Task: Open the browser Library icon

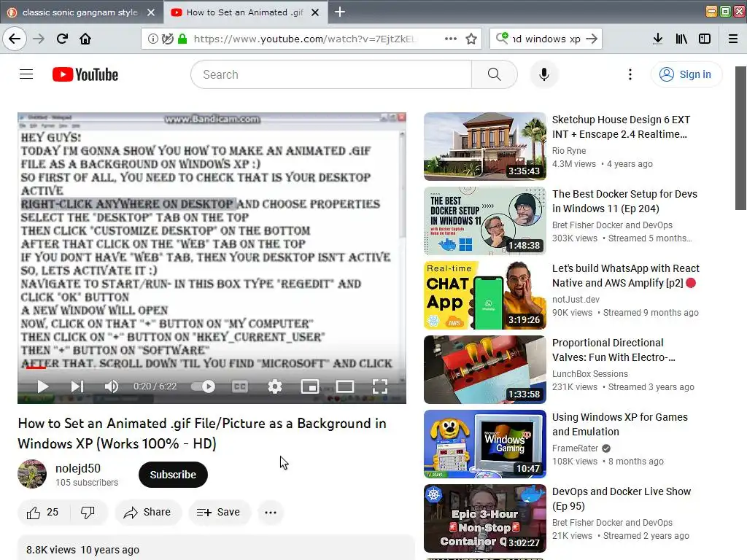Action: click(x=681, y=39)
